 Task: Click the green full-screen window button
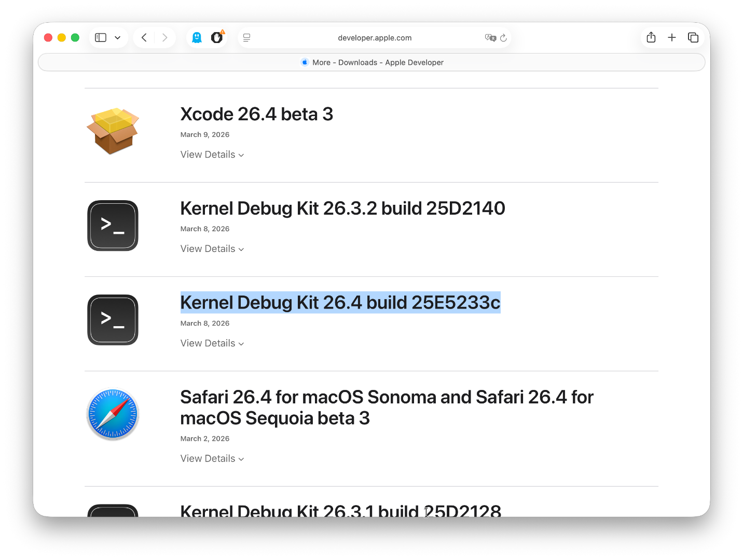click(x=75, y=37)
